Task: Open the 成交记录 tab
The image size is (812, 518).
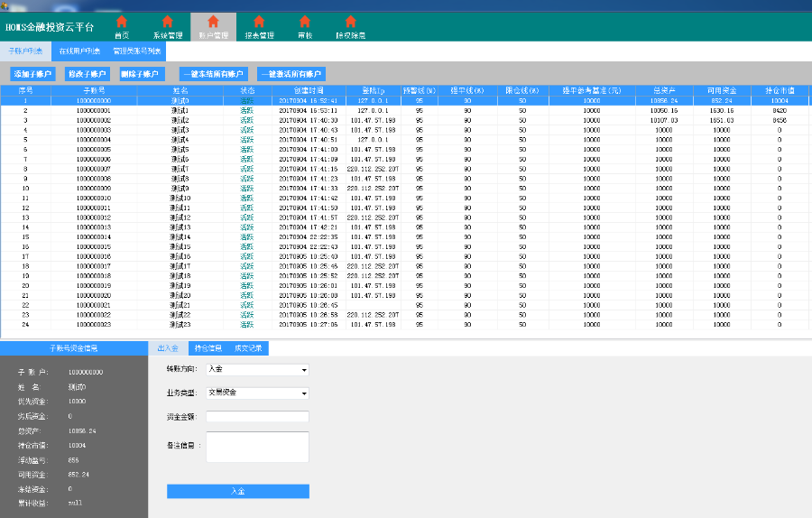Action: coord(248,347)
